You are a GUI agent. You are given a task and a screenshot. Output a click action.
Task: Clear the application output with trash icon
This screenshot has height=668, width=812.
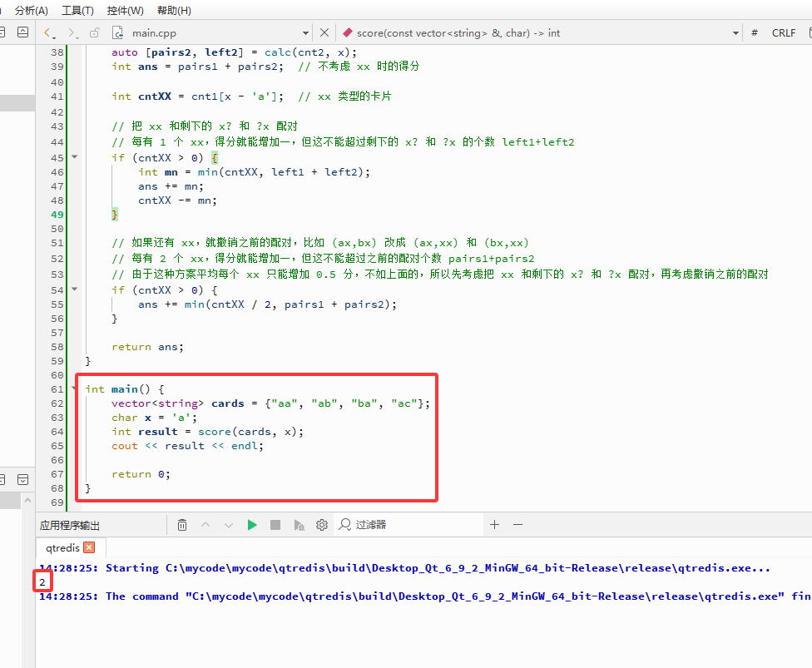pyautogui.click(x=181, y=525)
